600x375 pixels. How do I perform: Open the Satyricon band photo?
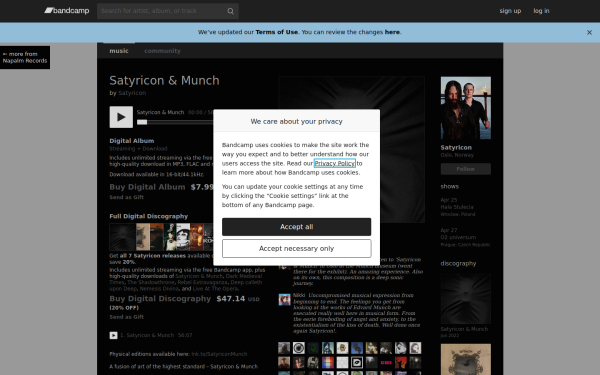click(466, 108)
